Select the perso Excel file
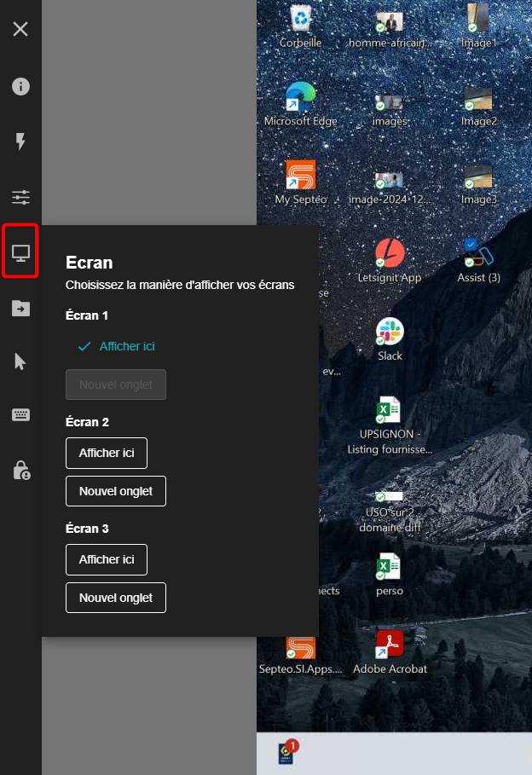532x775 pixels. [390, 575]
